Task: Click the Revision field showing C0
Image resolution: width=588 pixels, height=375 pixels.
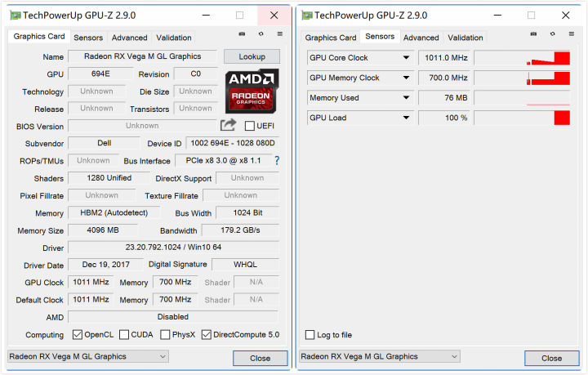Action: click(196, 74)
